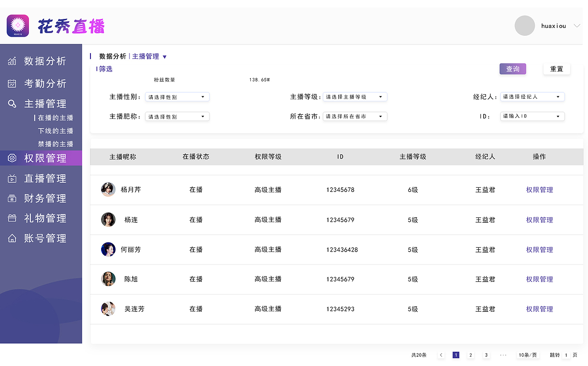Open the ID input dropdown
This screenshot has height=366, width=588.
point(532,117)
